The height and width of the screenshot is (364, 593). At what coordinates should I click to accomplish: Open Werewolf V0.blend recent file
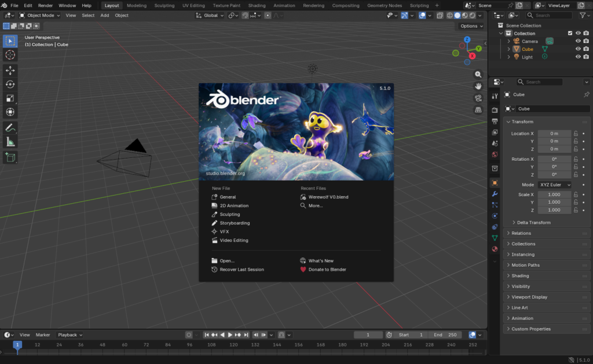(328, 197)
